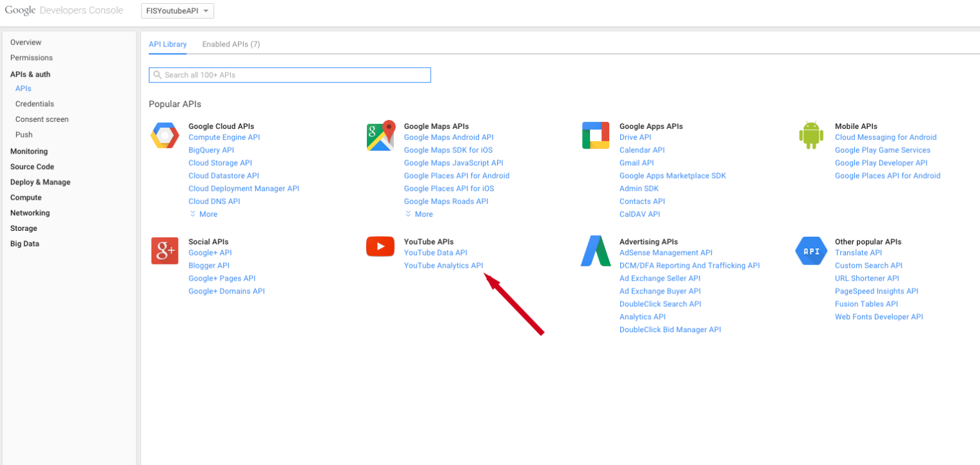
Task: Open the Cloud Datastore API link
Action: coord(224,176)
